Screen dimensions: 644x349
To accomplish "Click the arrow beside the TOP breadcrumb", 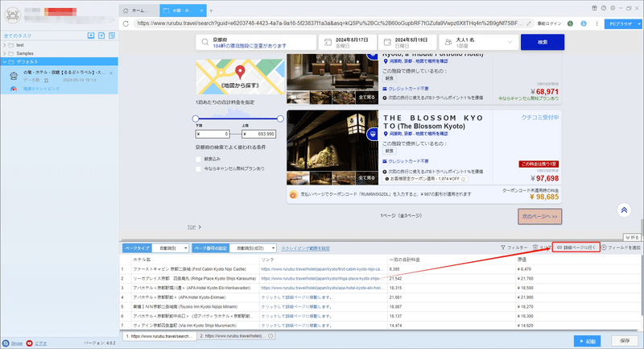I will click(x=200, y=227).
